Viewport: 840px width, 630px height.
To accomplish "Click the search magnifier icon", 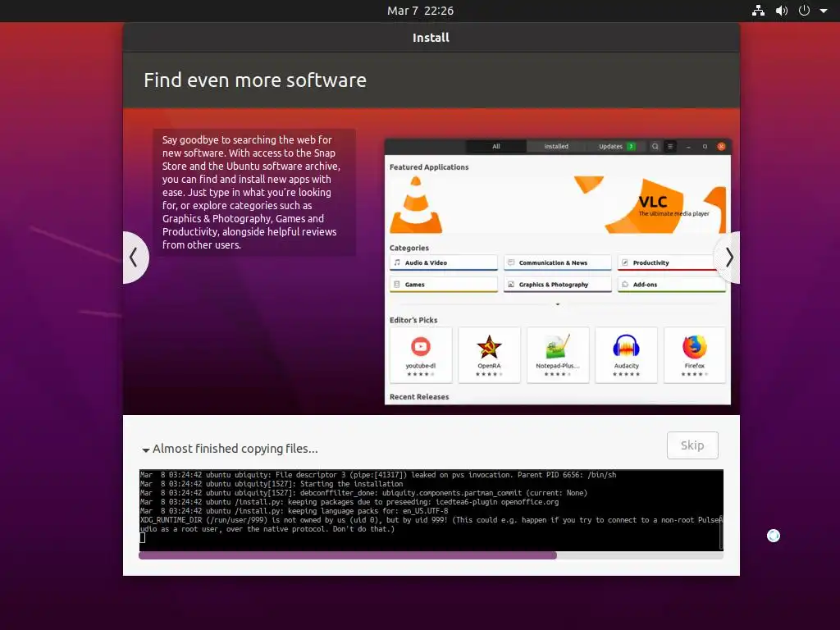I will click(x=655, y=146).
